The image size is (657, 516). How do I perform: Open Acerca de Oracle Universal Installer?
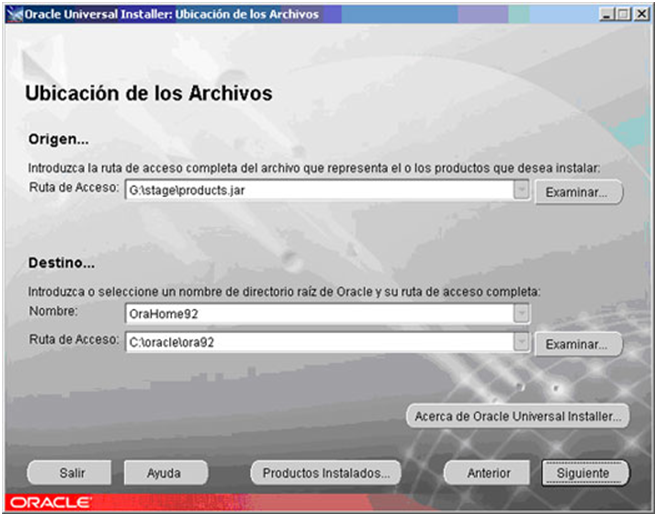point(517,416)
